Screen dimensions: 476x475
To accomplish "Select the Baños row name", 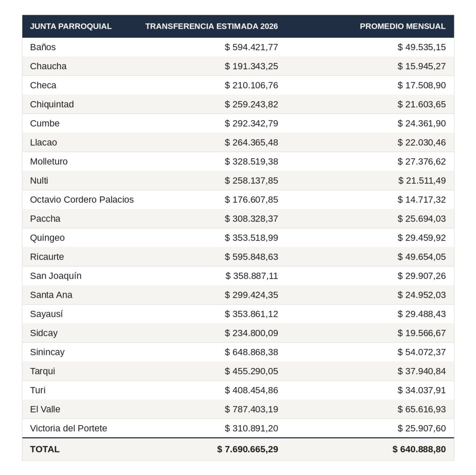I will (43, 47).
